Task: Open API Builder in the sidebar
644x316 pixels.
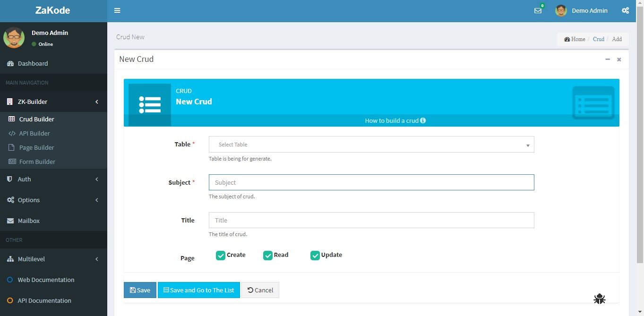Action: coord(34,133)
